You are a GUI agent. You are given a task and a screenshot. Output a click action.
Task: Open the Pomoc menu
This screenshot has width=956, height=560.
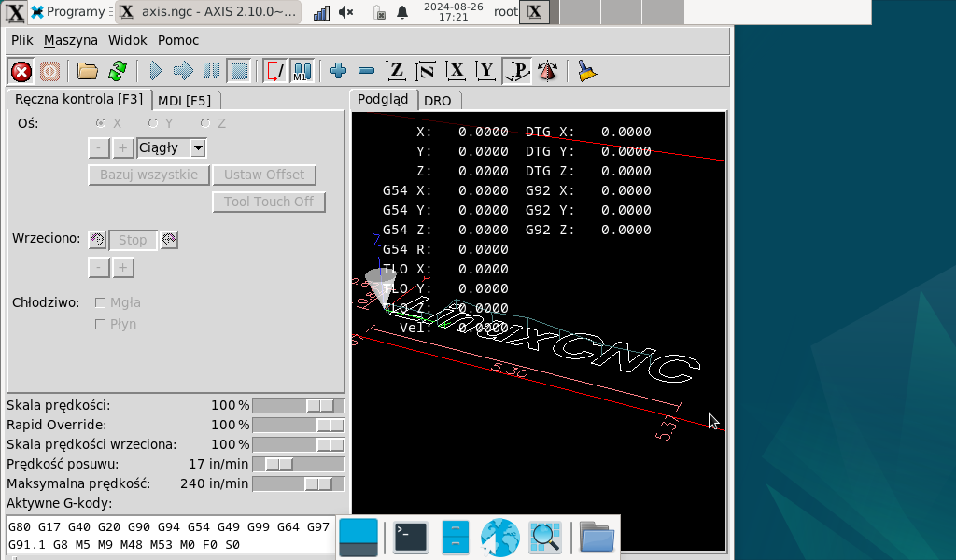[x=178, y=40]
